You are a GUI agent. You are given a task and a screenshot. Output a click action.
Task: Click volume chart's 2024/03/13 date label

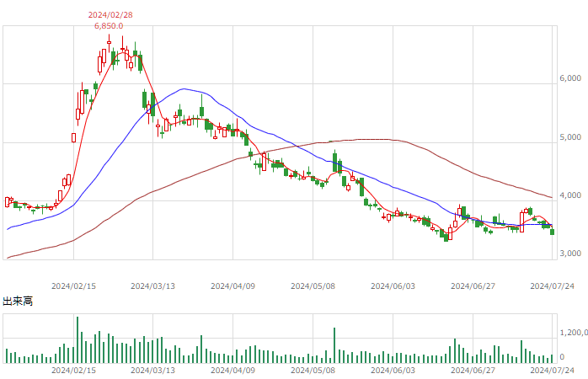pyautogui.click(x=152, y=371)
